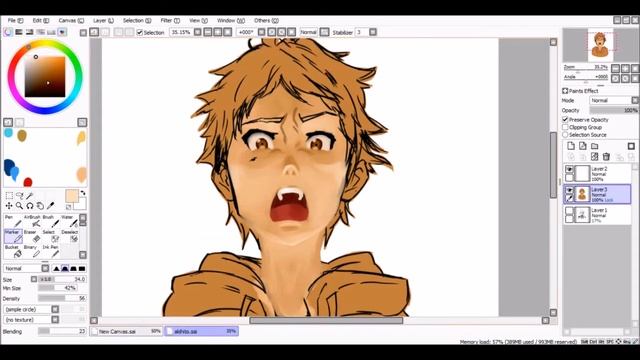Switch to New Canvas.sai tab
The image size is (640, 360).
tap(127, 331)
